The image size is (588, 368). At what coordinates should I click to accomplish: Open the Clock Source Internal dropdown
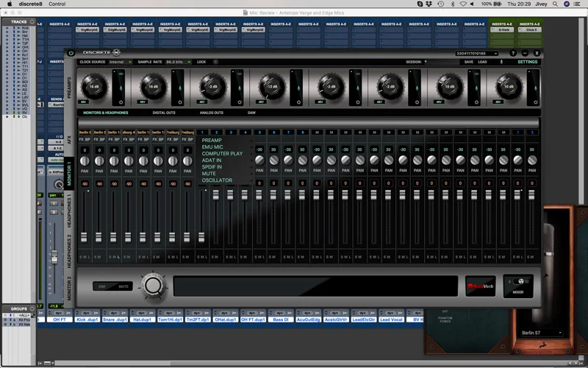pos(120,62)
